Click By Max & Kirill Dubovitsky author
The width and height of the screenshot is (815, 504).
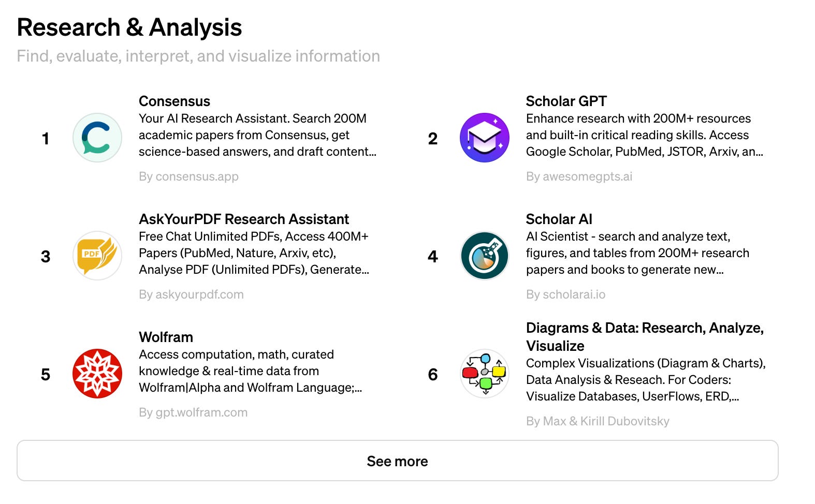(x=598, y=421)
